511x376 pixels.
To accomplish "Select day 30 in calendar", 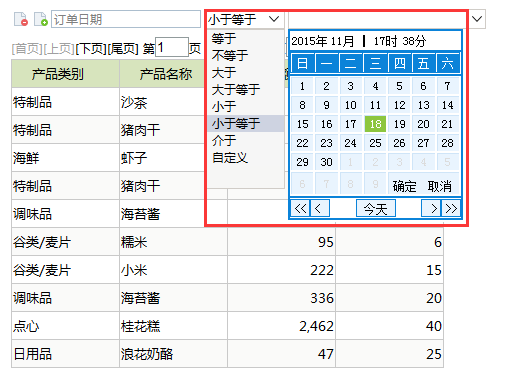I will [x=326, y=162].
